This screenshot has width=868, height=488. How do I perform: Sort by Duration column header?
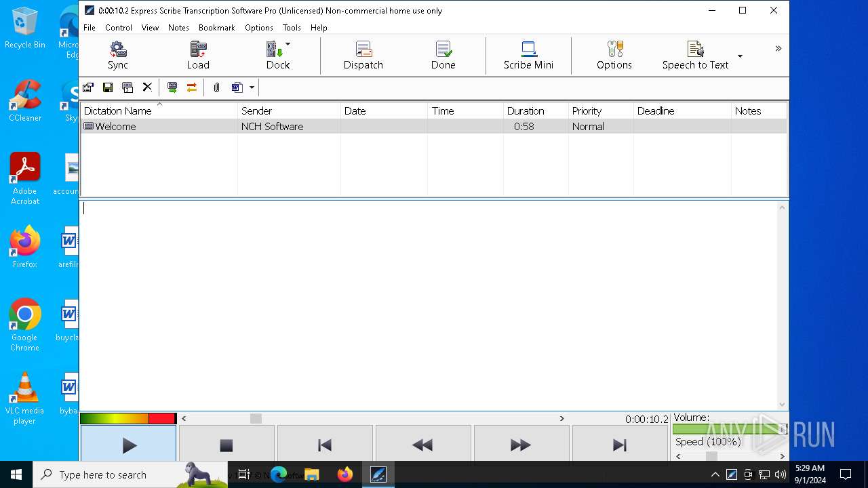tap(536, 111)
